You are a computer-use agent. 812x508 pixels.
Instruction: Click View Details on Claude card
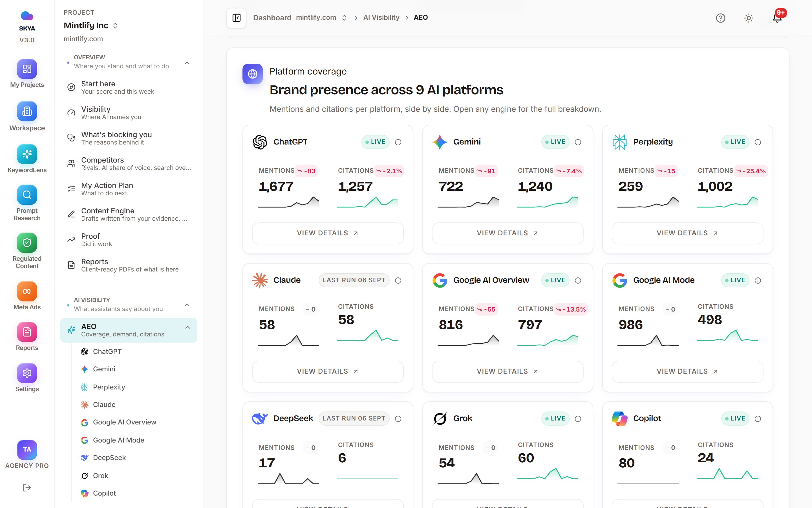tap(328, 371)
